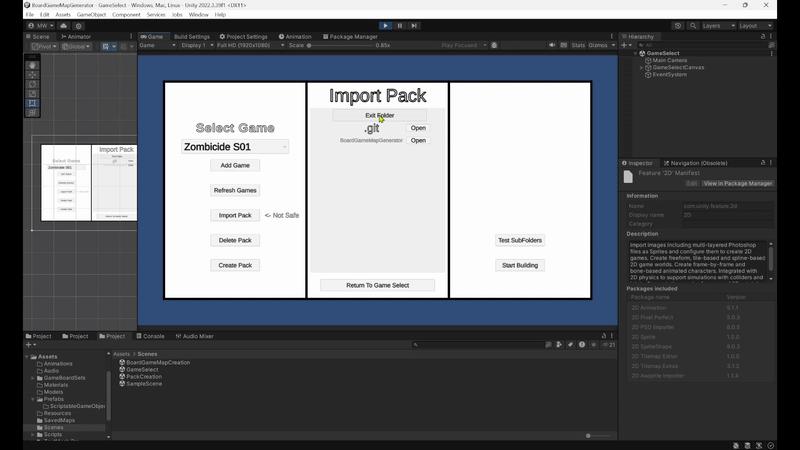
Task: Activate the Rect tool in Scene toolbar
Action: click(33, 103)
